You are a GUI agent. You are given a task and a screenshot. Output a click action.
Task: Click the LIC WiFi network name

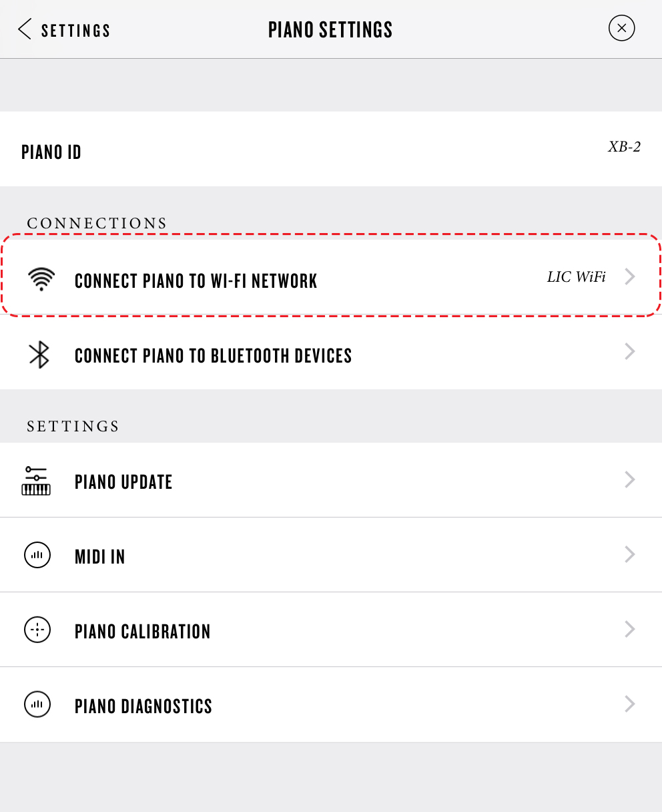click(x=576, y=277)
